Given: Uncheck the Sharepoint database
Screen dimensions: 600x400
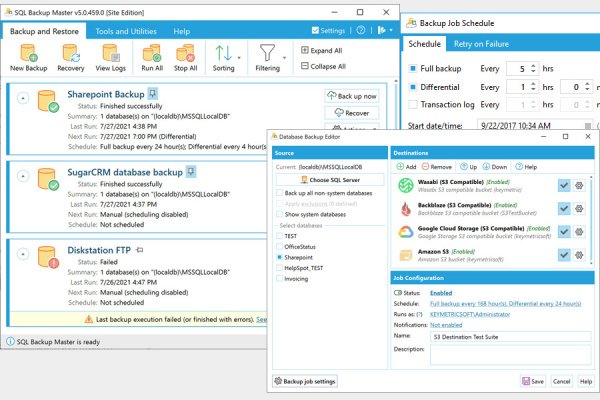Looking at the screenshot, I should [279, 257].
